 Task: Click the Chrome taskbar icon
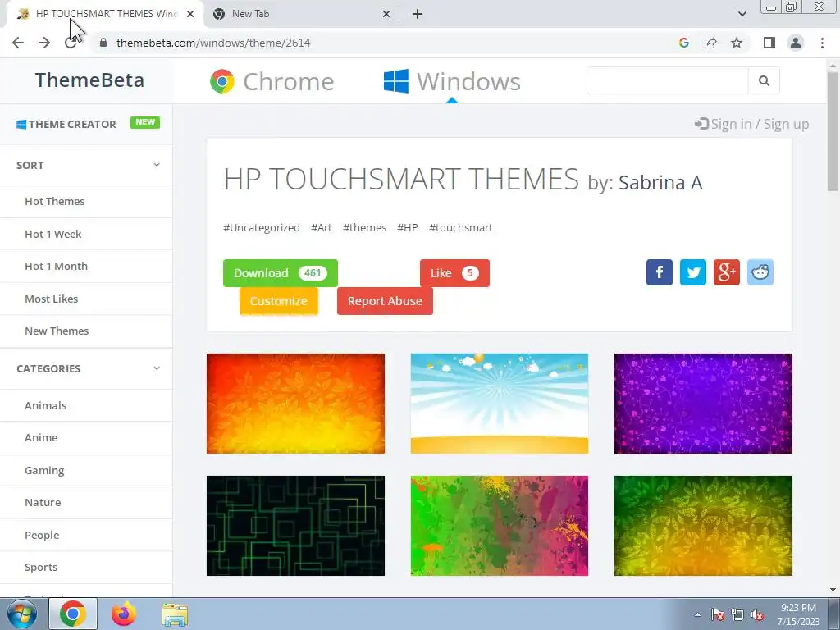pyautogui.click(x=73, y=614)
